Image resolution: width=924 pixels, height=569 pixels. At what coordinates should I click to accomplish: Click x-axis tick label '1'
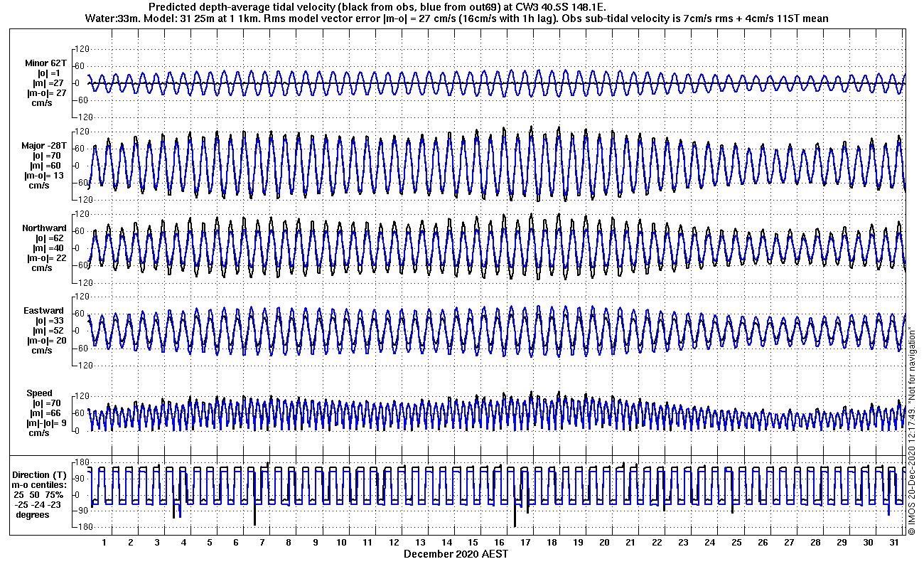(x=104, y=543)
